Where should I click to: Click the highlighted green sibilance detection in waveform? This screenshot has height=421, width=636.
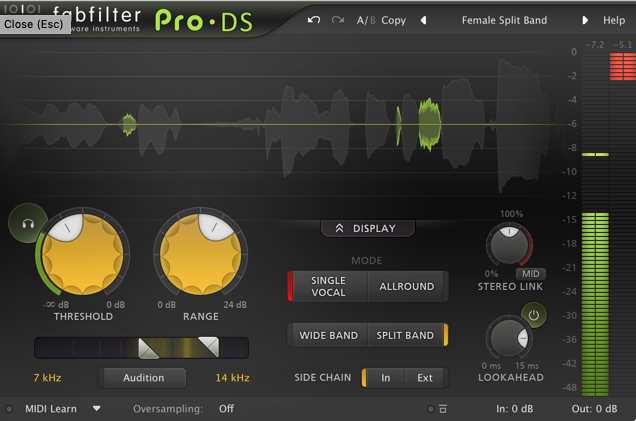click(430, 124)
